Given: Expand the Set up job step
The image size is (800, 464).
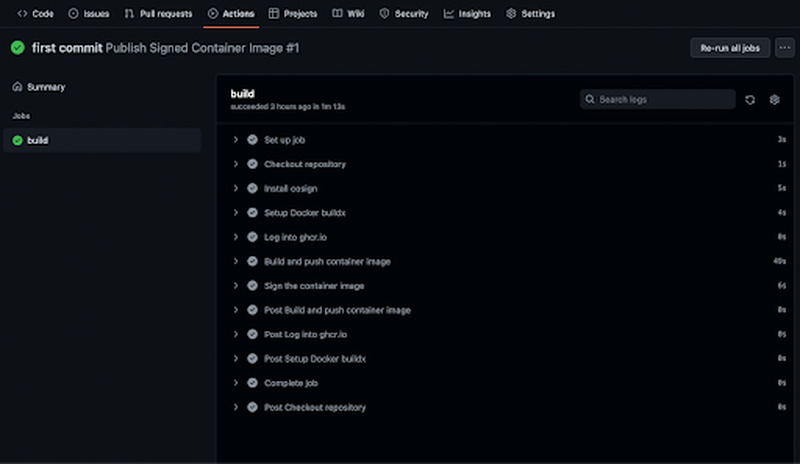Looking at the screenshot, I should tap(236, 140).
